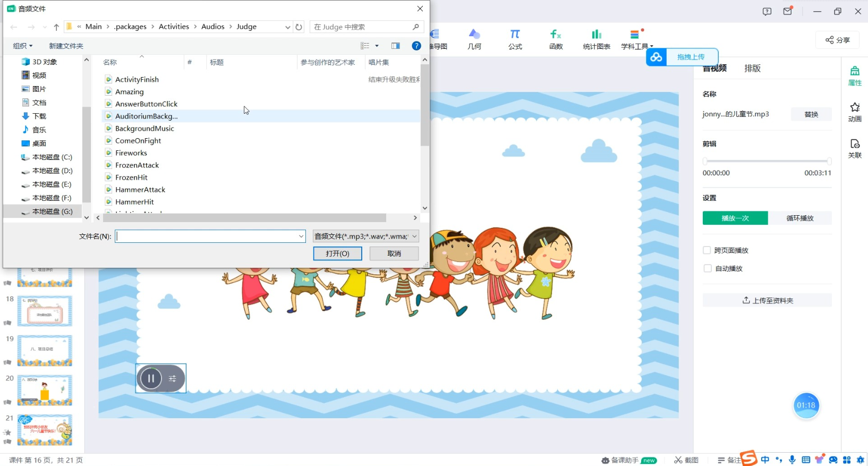868x466 pixels.
Task: Open the 组织 organize dropdown menu
Action: tap(23, 46)
